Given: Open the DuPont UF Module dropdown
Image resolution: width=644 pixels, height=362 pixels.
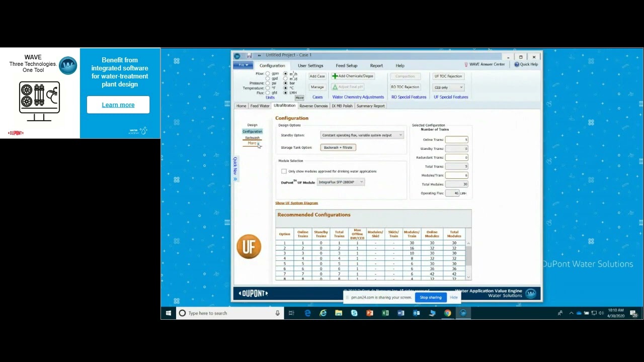Looking at the screenshot, I should pyautogui.click(x=340, y=182).
